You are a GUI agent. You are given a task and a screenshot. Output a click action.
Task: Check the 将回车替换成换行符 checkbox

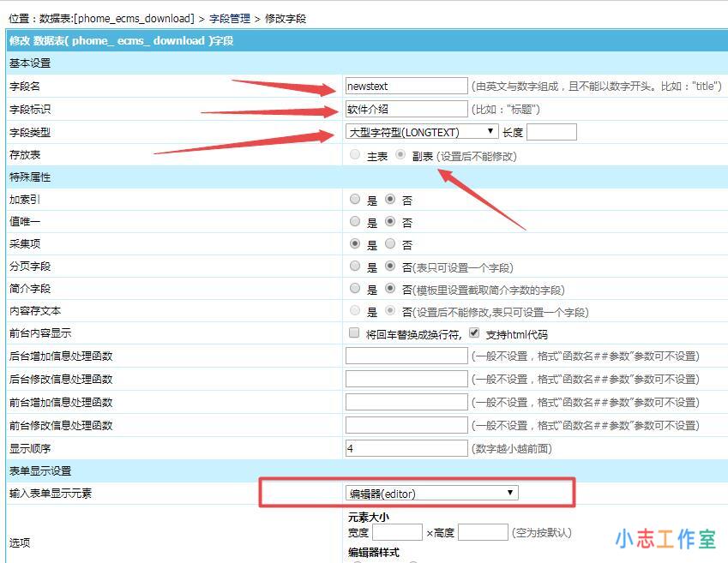pyautogui.click(x=354, y=332)
